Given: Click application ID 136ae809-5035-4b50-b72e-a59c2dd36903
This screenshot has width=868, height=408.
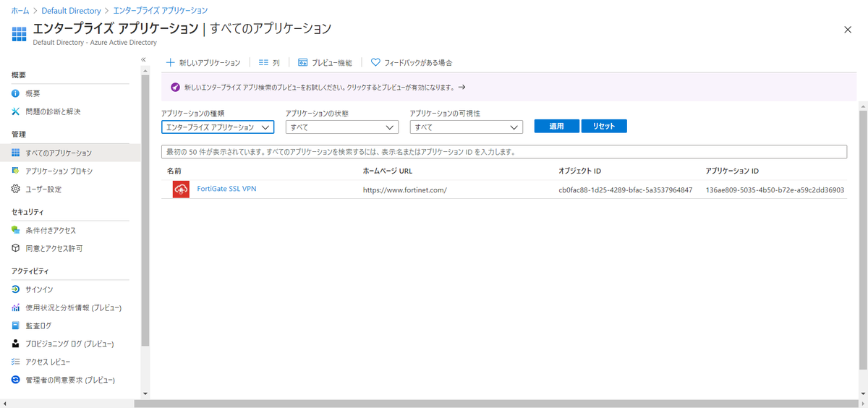Looking at the screenshot, I should click(x=775, y=190).
